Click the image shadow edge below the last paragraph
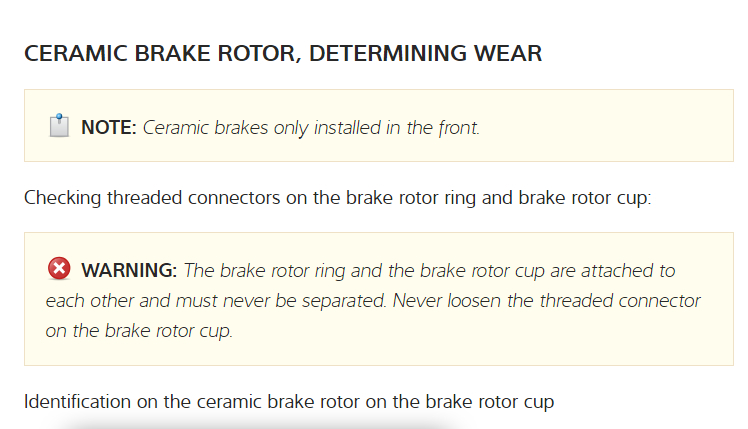The width and height of the screenshot is (748, 429). pyautogui.click(x=250, y=424)
